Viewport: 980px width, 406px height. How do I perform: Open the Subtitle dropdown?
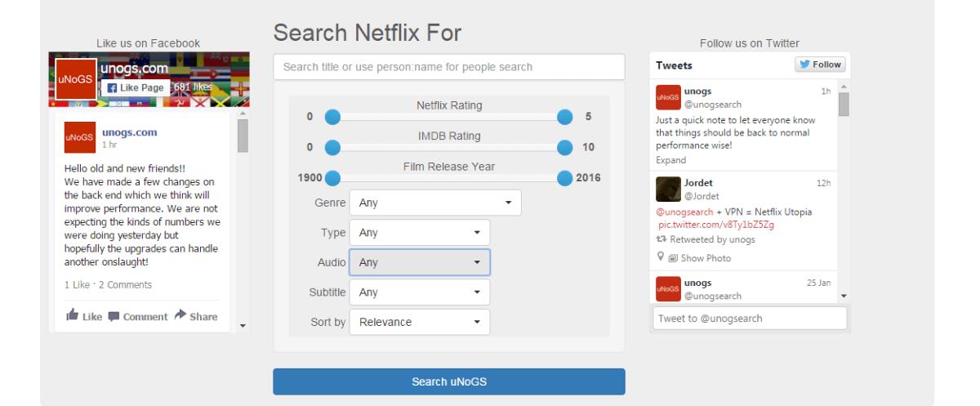[x=420, y=292]
